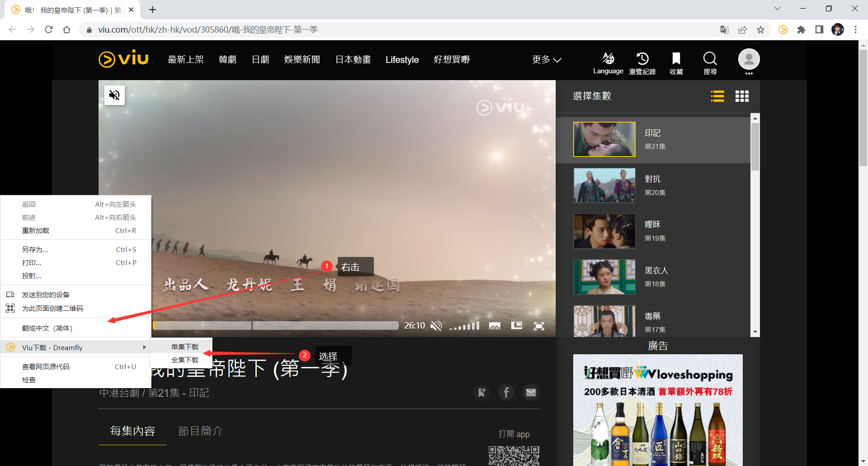This screenshot has width=868, height=466.
Task: Expand the 更多 dropdown in navigation
Action: [x=547, y=60]
